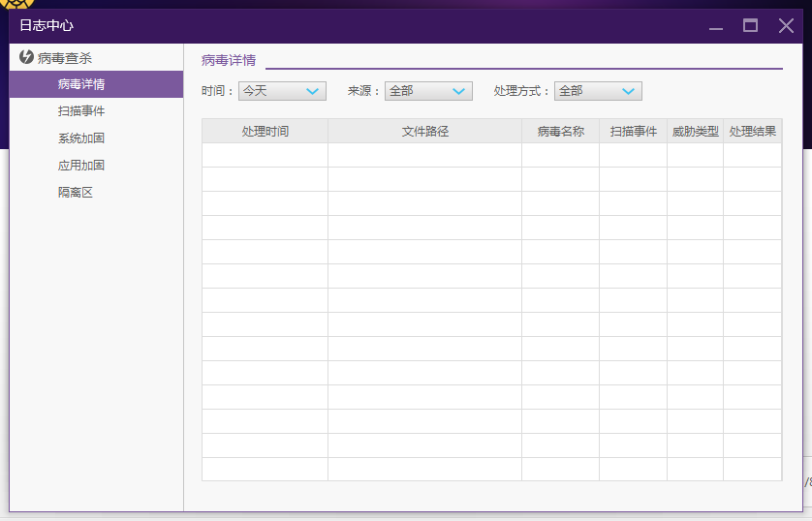Click the lightning icon beside 病毒查杀
This screenshot has height=521, width=812.
(x=26, y=57)
